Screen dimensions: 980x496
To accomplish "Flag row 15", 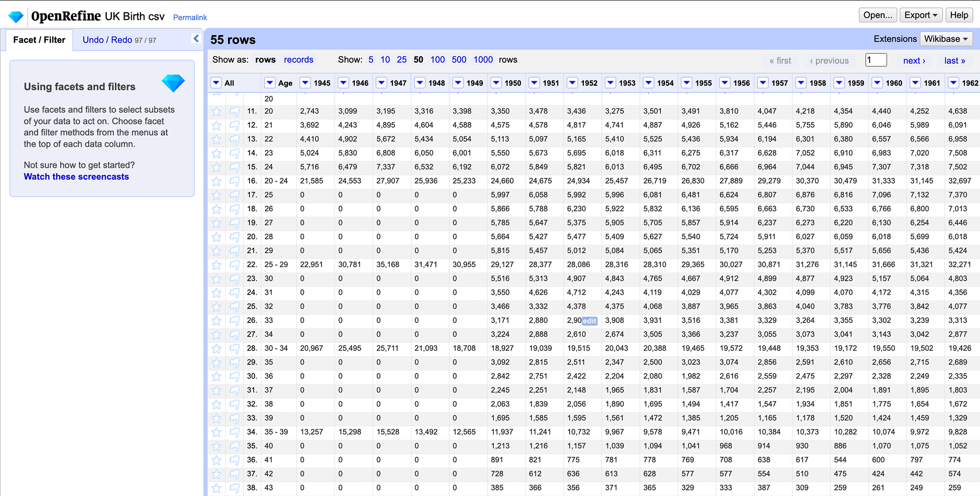I will click(234, 167).
